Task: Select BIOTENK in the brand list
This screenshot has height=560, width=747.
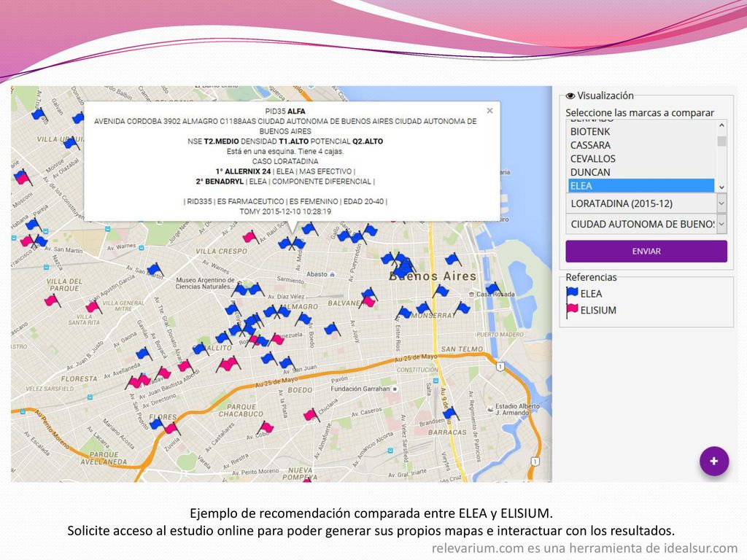Action: pos(641,131)
